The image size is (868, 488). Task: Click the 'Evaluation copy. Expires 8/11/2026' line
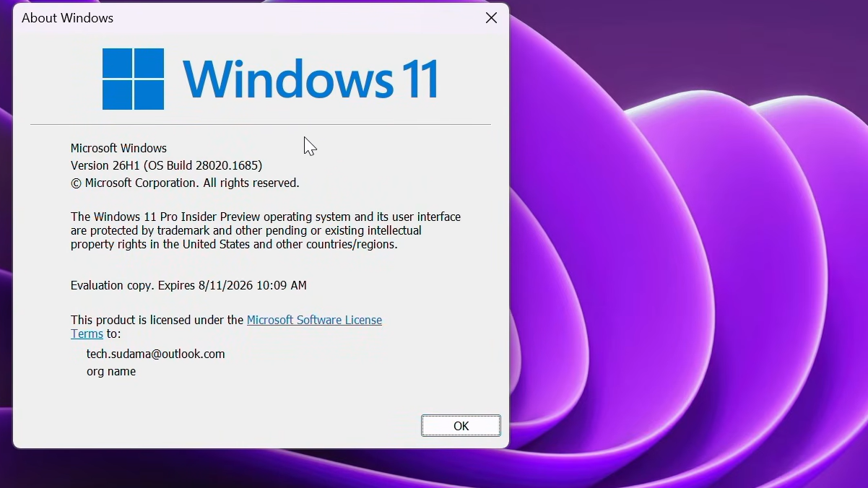[x=188, y=286]
